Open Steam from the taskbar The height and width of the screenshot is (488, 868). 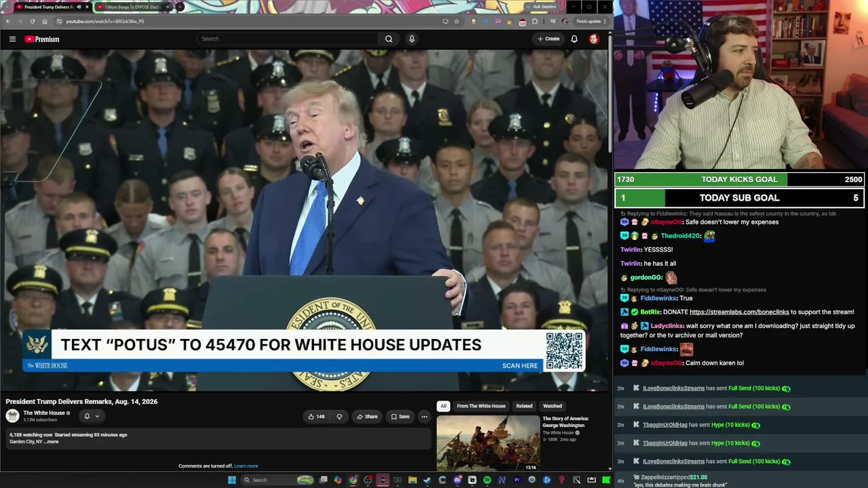point(427,480)
